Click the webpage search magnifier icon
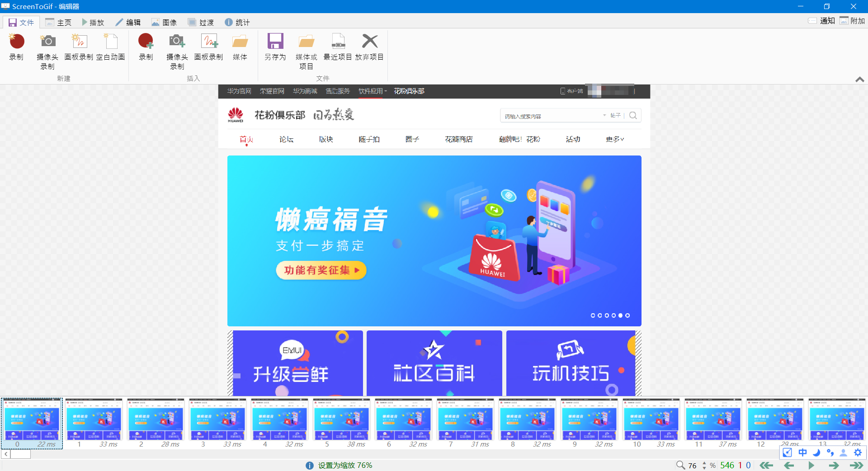Viewport: 868px width, 471px height. coord(633,116)
